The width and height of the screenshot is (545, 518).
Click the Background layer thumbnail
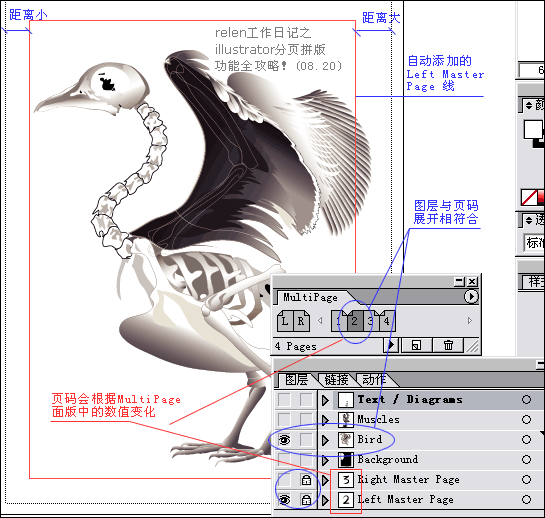346,460
